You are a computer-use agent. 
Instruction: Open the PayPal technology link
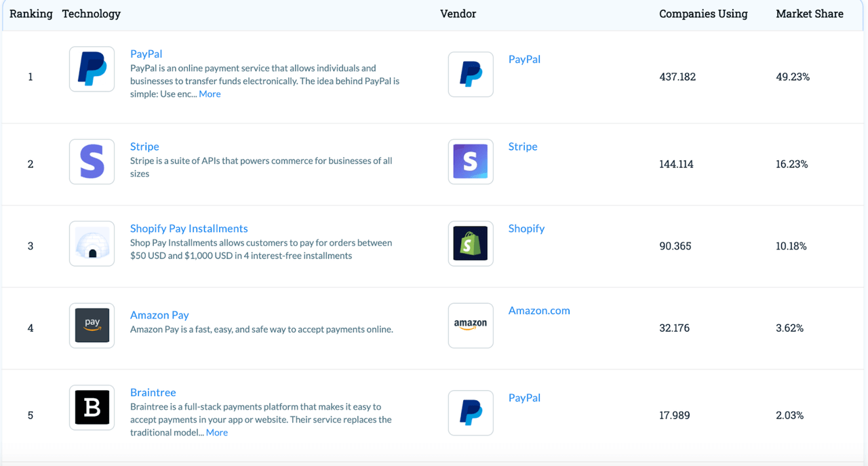146,54
